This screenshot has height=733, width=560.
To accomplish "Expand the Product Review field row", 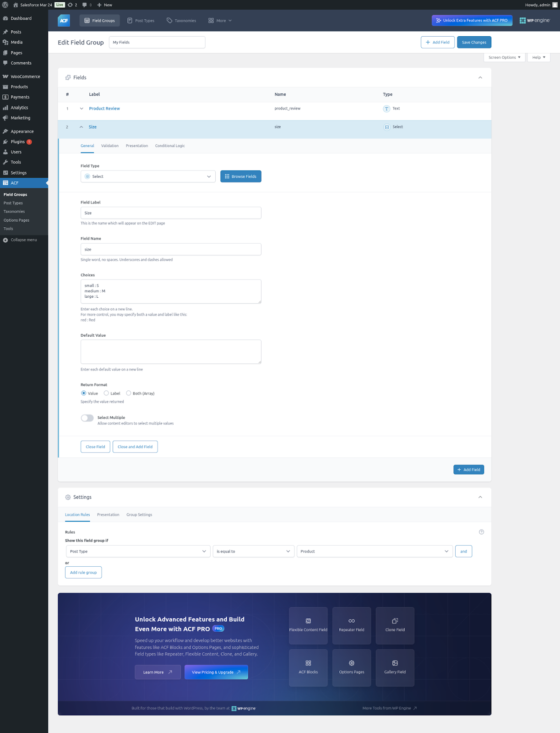I will (82, 109).
